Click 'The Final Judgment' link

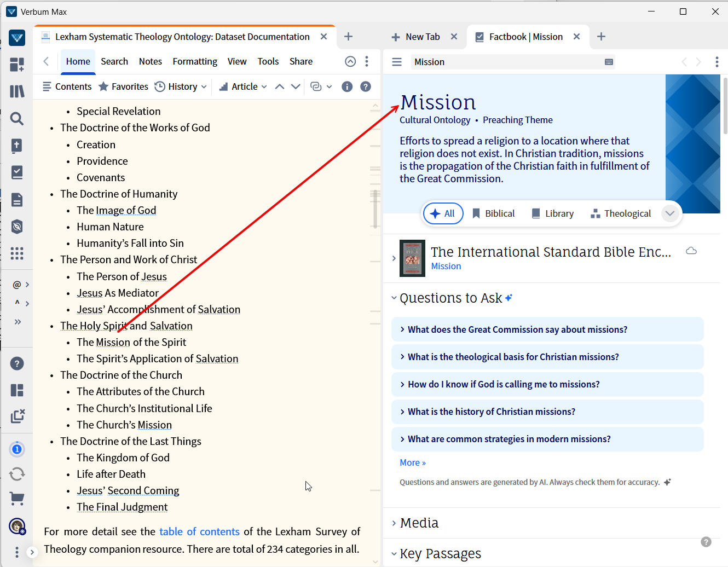pos(122,507)
